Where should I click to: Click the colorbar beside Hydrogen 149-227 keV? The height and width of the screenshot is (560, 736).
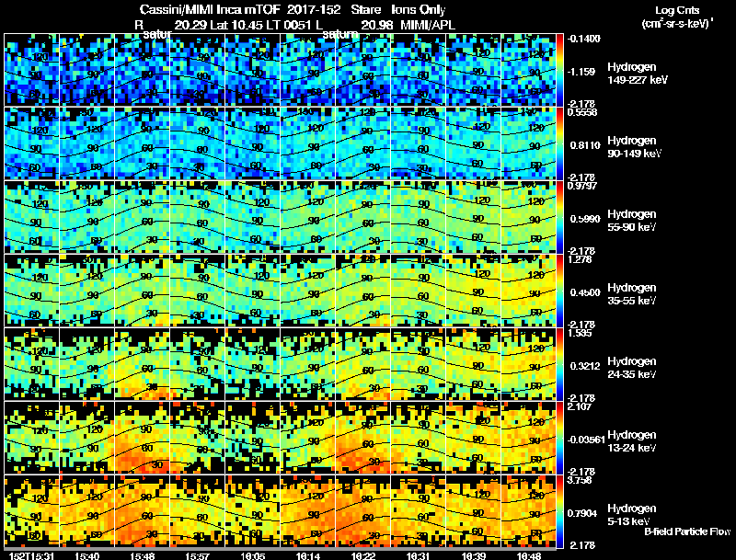click(x=559, y=69)
